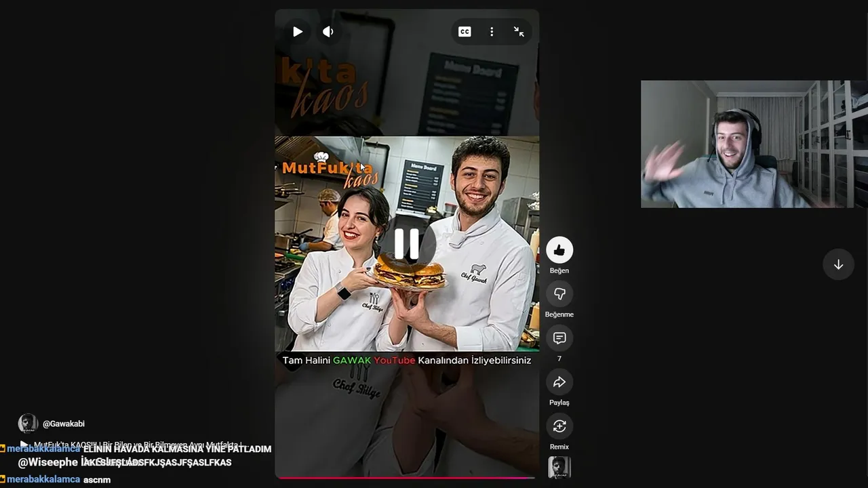Like the Short with the thumbs-up button
Image resolution: width=868 pixels, height=488 pixels.
point(559,250)
